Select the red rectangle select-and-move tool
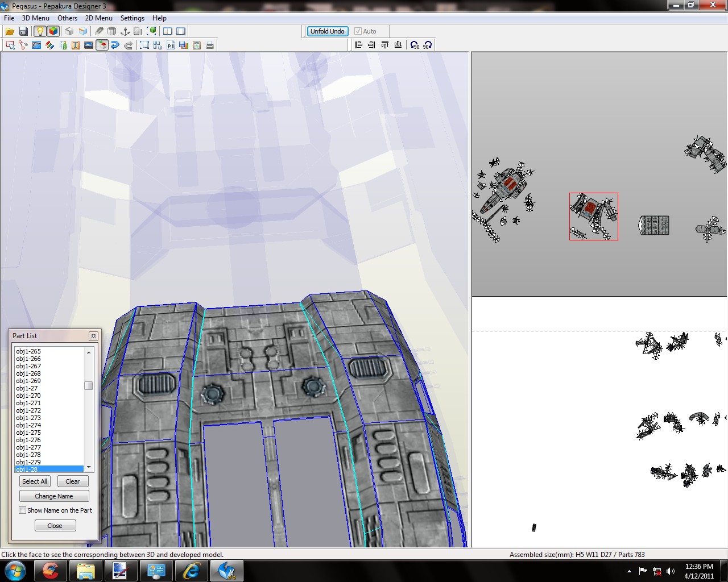Image resolution: width=728 pixels, height=582 pixels. (10, 45)
